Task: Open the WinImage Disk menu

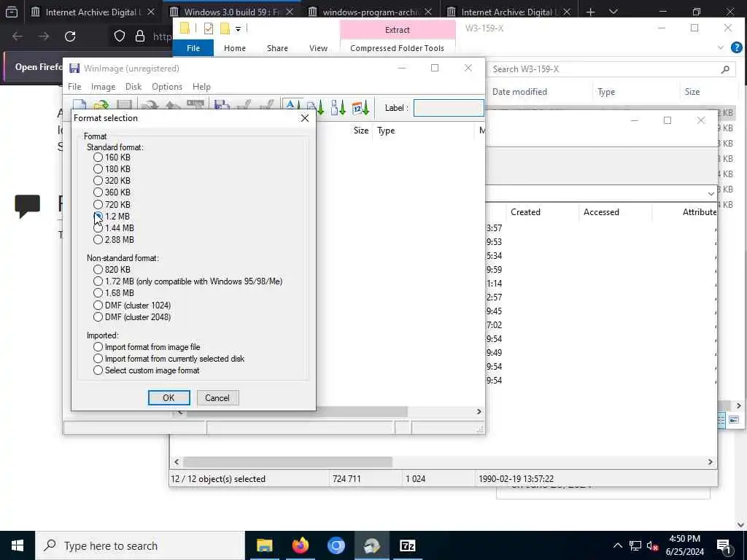Action: (133, 87)
